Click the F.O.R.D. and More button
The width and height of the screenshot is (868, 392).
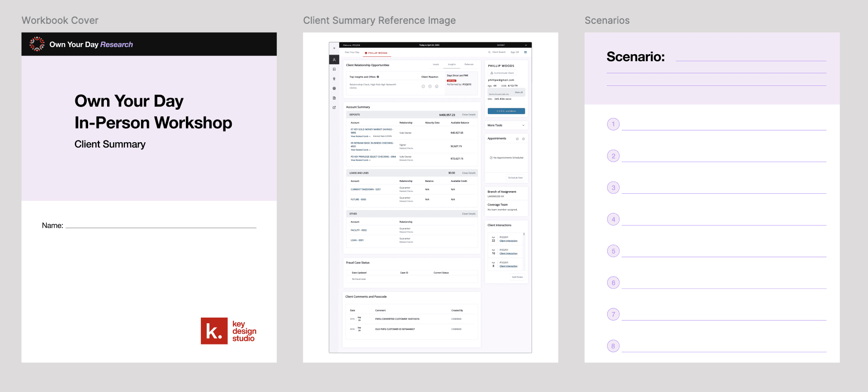point(506,111)
